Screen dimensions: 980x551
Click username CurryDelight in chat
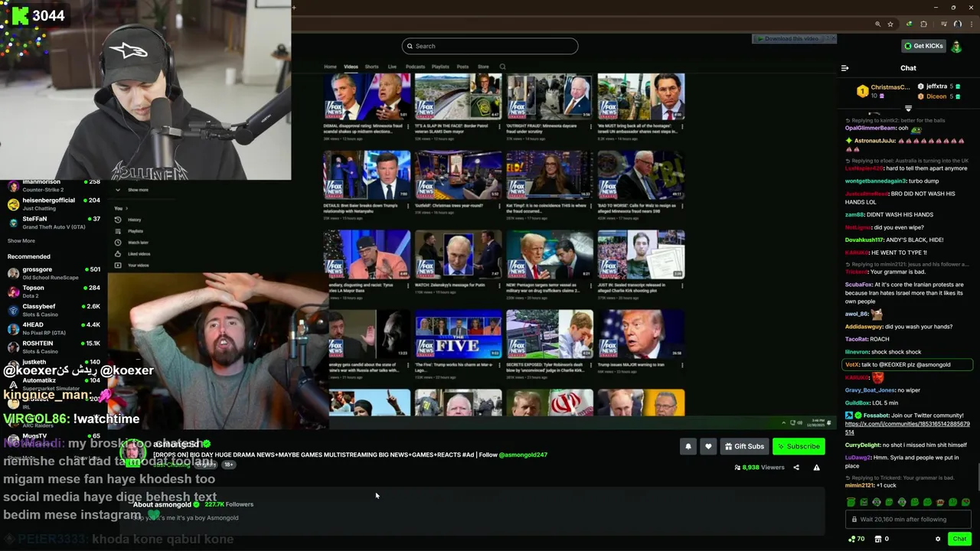point(862,445)
